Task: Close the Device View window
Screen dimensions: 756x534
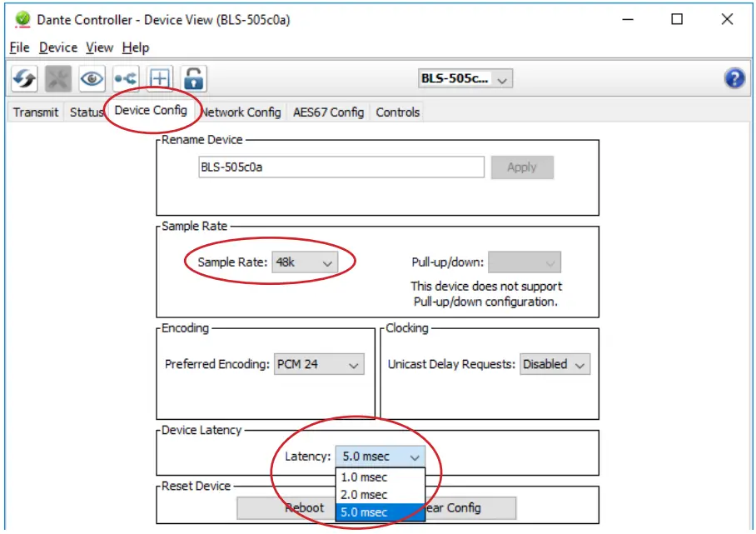Action: point(727,19)
